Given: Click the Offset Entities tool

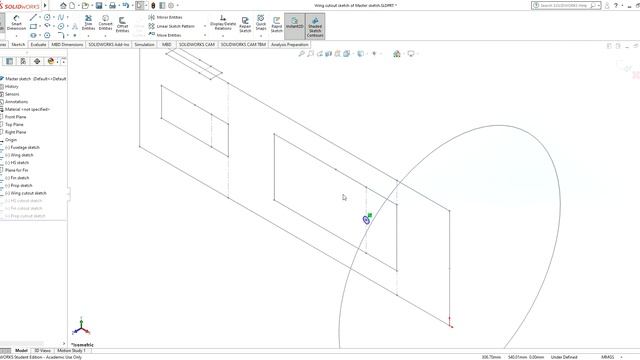Looking at the screenshot, I should pyautogui.click(x=122, y=24).
